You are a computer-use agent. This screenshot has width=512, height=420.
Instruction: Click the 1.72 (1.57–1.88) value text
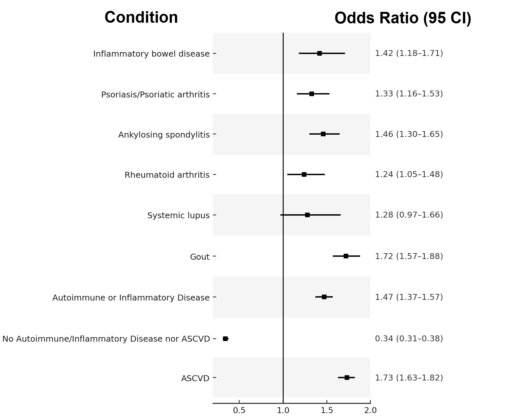pyautogui.click(x=409, y=256)
